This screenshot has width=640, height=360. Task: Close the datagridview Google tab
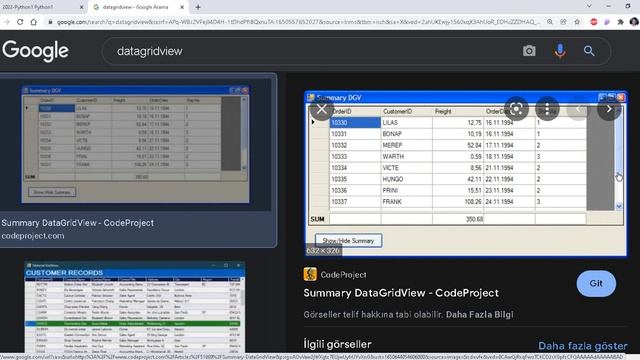182,7
